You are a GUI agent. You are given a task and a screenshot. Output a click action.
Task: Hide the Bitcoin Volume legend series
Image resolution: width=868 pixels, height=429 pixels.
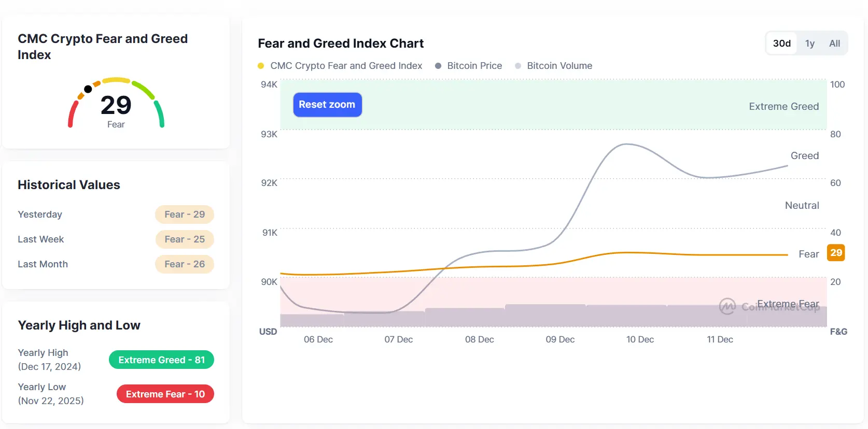[553, 66]
